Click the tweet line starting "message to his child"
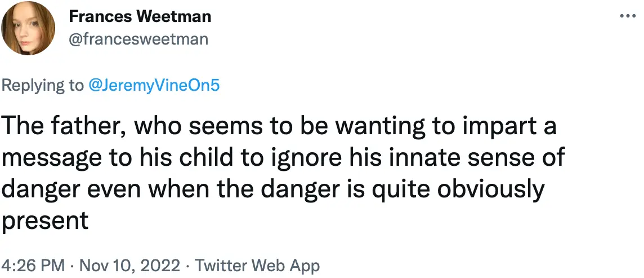 [283, 158]
